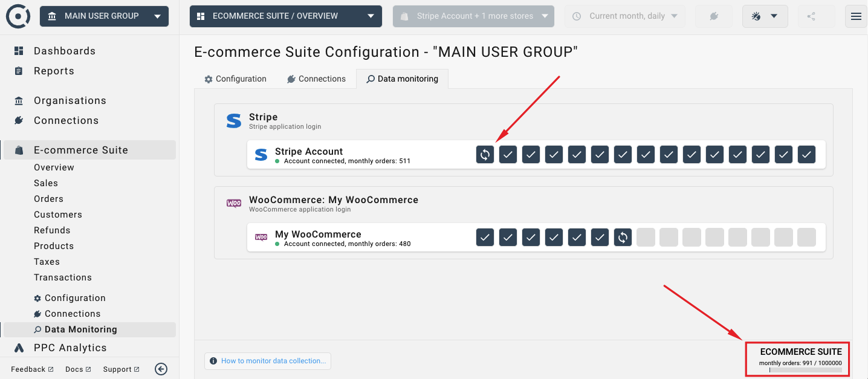
Task: Open the Ecommerce Suite / Overview dropdown
Action: click(285, 16)
